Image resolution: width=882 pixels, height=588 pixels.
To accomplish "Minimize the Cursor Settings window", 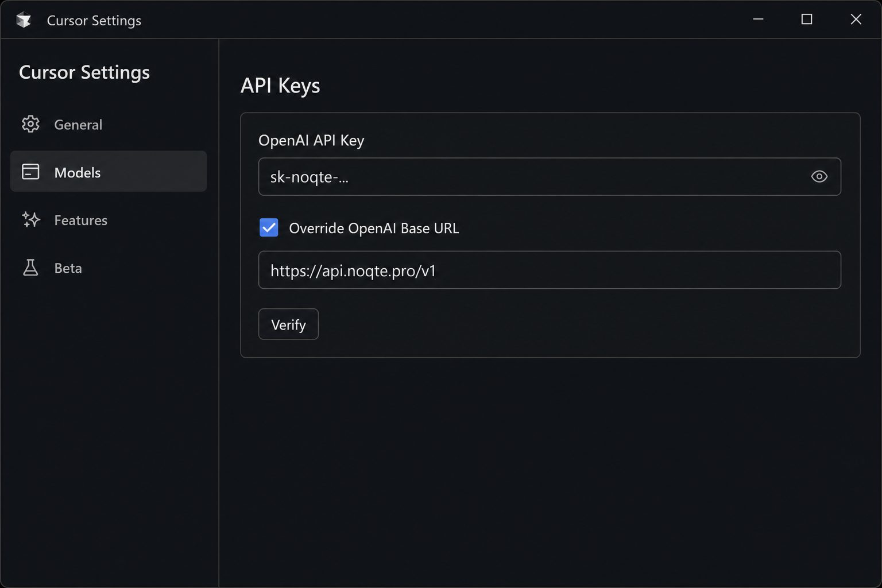I will click(758, 20).
